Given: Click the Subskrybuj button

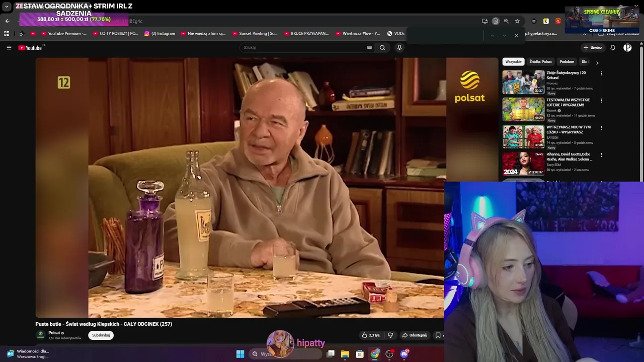Looking at the screenshot, I should pos(101,335).
